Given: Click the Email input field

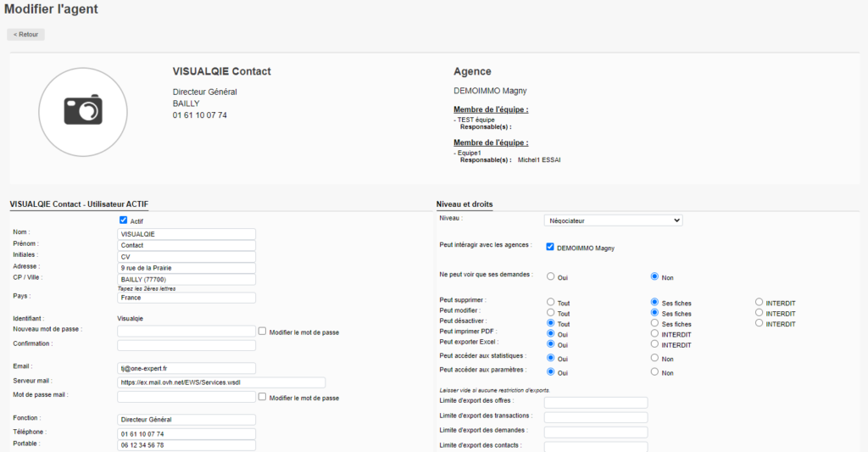Looking at the screenshot, I should (186, 368).
